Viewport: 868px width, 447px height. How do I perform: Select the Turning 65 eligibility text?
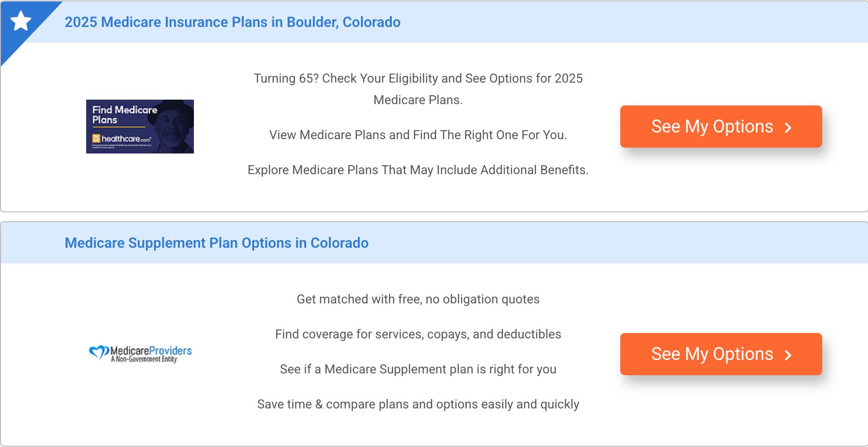click(418, 89)
